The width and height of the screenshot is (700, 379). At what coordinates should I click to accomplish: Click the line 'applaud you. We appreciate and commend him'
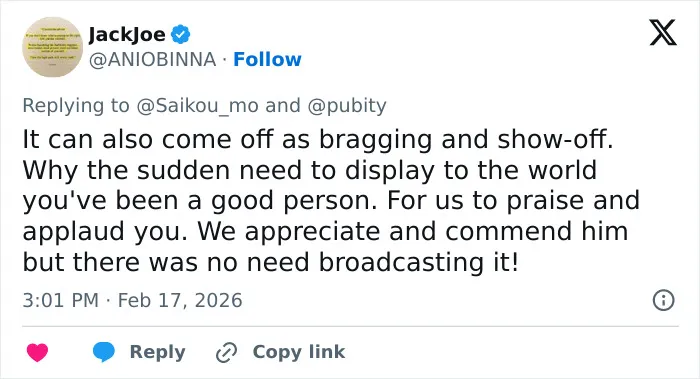click(325, 231)
